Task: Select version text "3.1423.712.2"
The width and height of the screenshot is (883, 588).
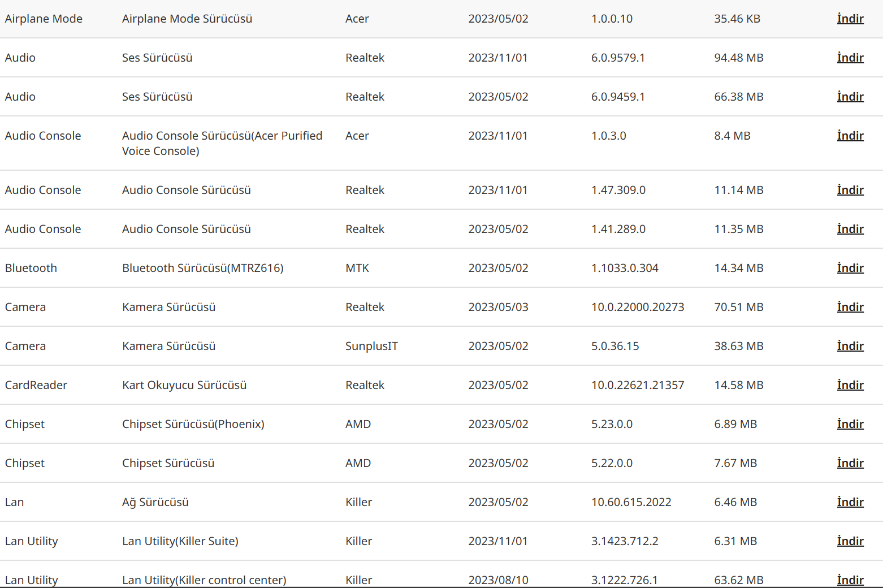Action: (625, 541)
